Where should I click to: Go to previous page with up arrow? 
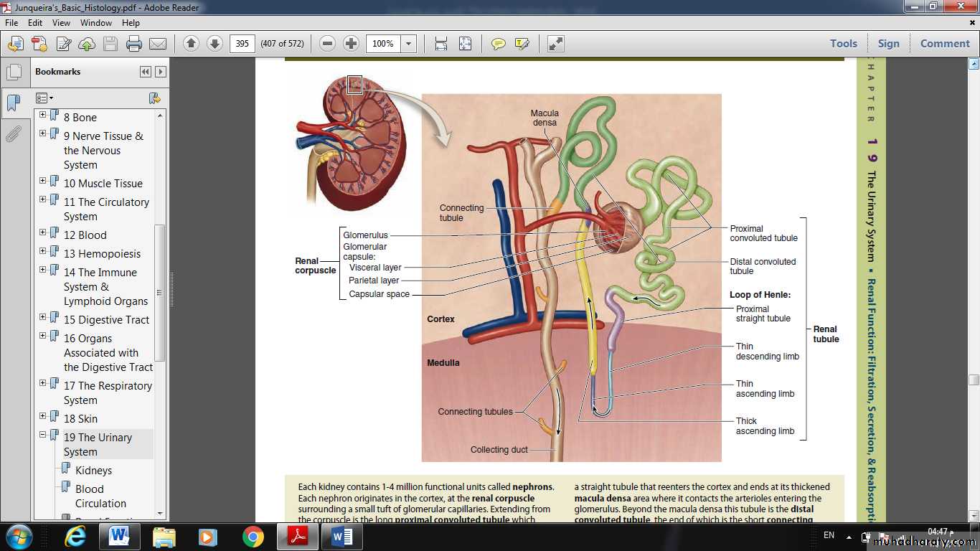tap(191, 44)
